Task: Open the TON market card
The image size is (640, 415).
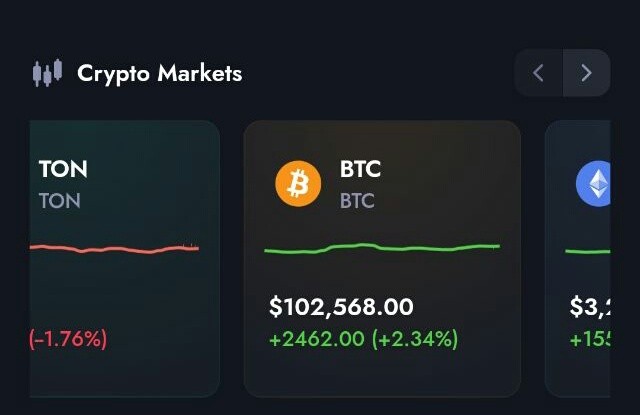Action: 125,259
